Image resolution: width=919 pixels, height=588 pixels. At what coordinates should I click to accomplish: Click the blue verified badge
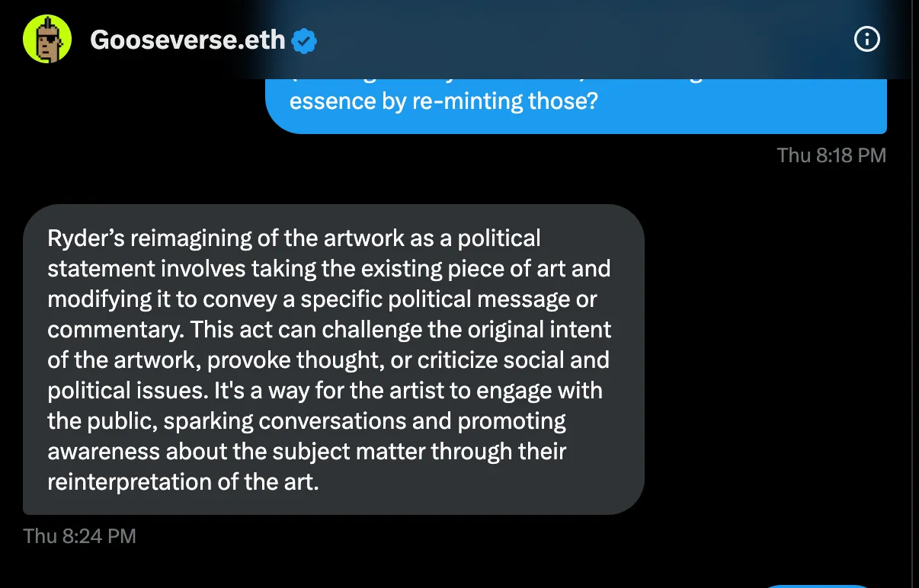(305, 40)
